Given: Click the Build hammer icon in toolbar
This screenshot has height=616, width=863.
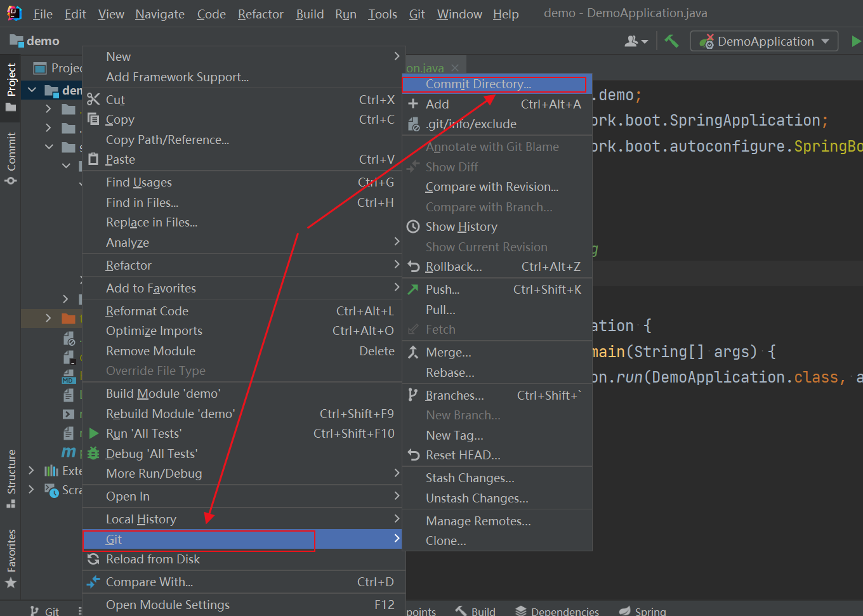Looking at the screenshot, I should 671,41.
